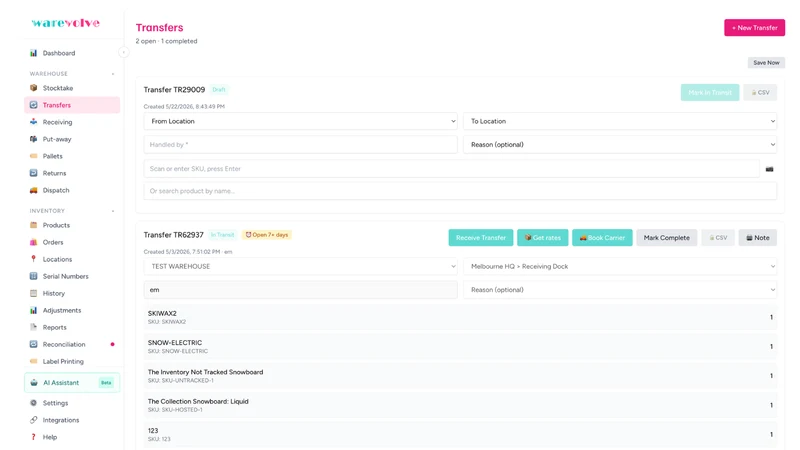Open the TEST WAREHOUSE source dropdown
Image resolution: width=800 pixels, height=450 pixels.
(x=301, y=266)
